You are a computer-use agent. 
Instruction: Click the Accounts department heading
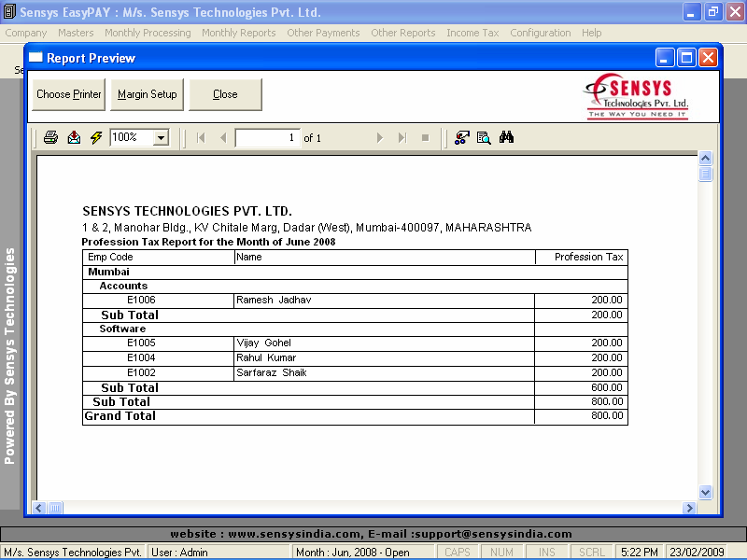click(x=123, y=286)
